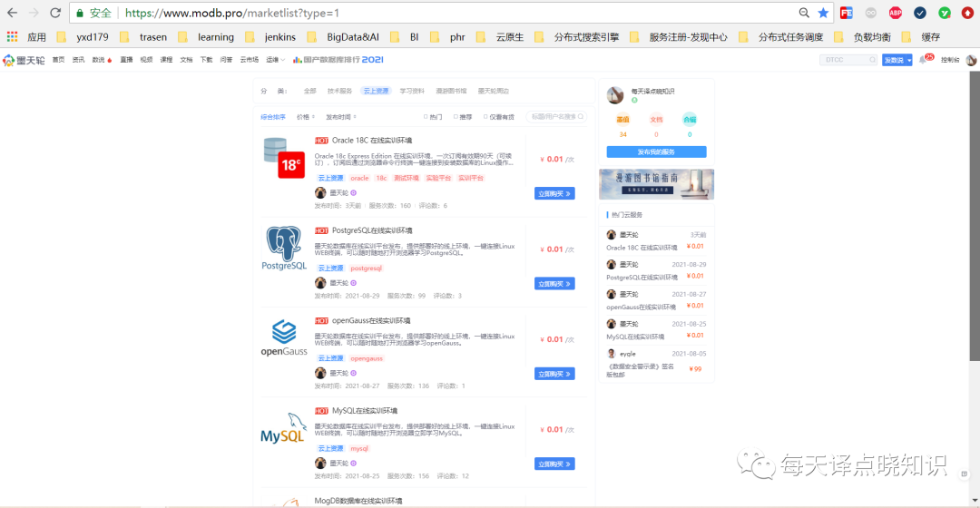Open 首页 in the top navigation
Viewport: 980px width, 508px height.
pos(58,60)
